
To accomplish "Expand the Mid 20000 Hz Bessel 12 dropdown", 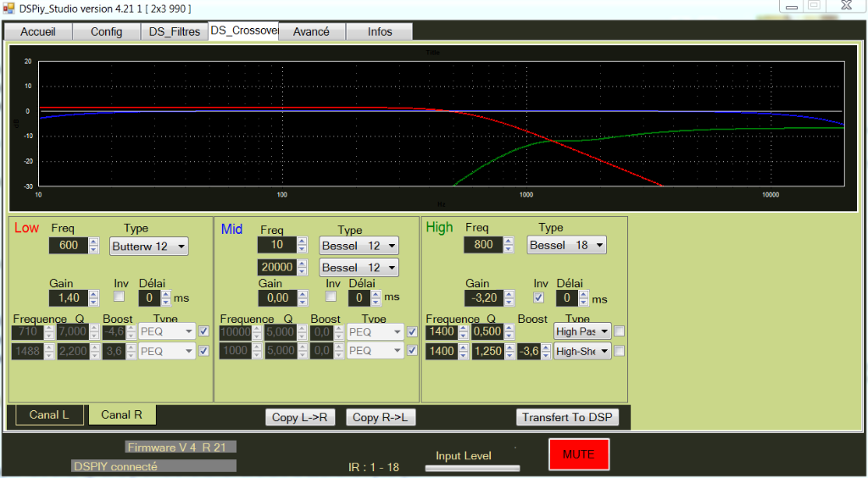I will tap(359, 268).
